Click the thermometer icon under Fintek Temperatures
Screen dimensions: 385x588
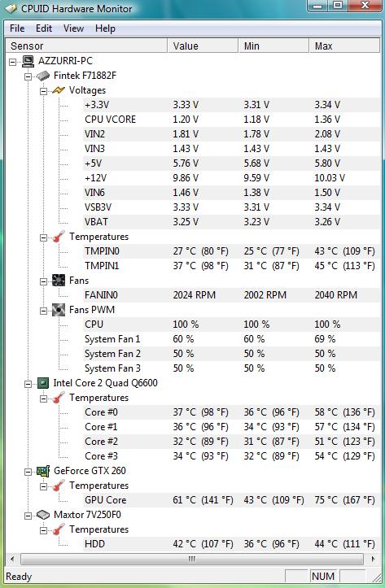[59, 237]
